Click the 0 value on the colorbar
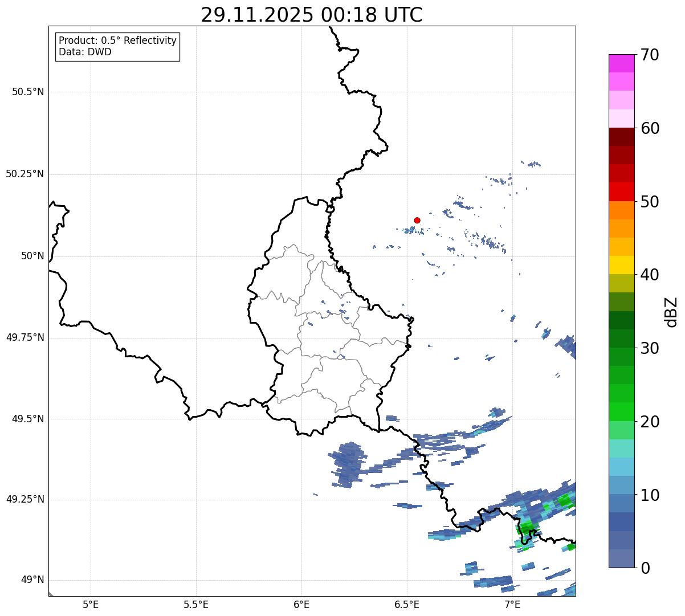 (644, 568)
